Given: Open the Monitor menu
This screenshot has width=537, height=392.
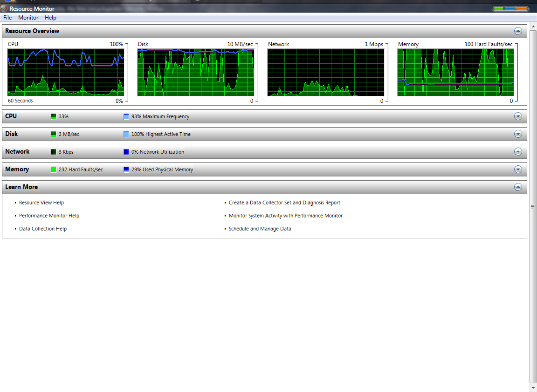Looking at the screenshot, I should pos(28,17).
